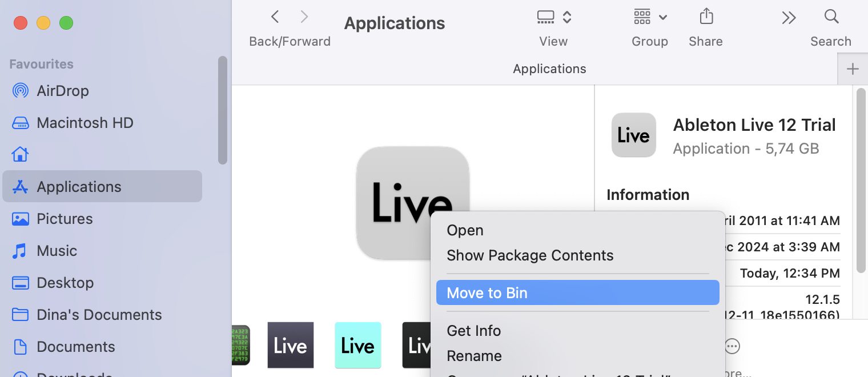Image resolution: width=868 pixels, height=377 pixels.
Task: Open the View mode dropdown
Action: 554,17
